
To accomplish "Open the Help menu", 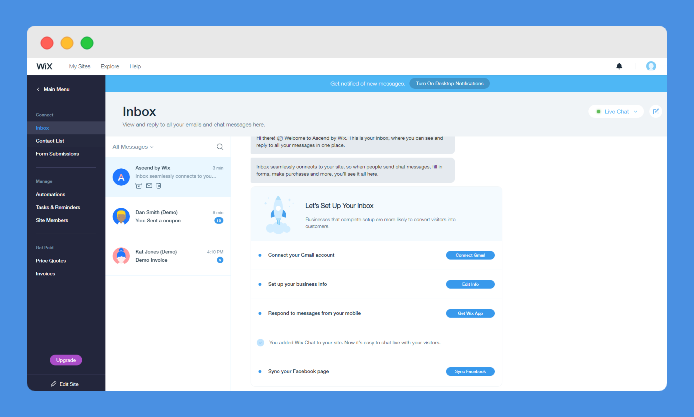I will pos(135,66).
